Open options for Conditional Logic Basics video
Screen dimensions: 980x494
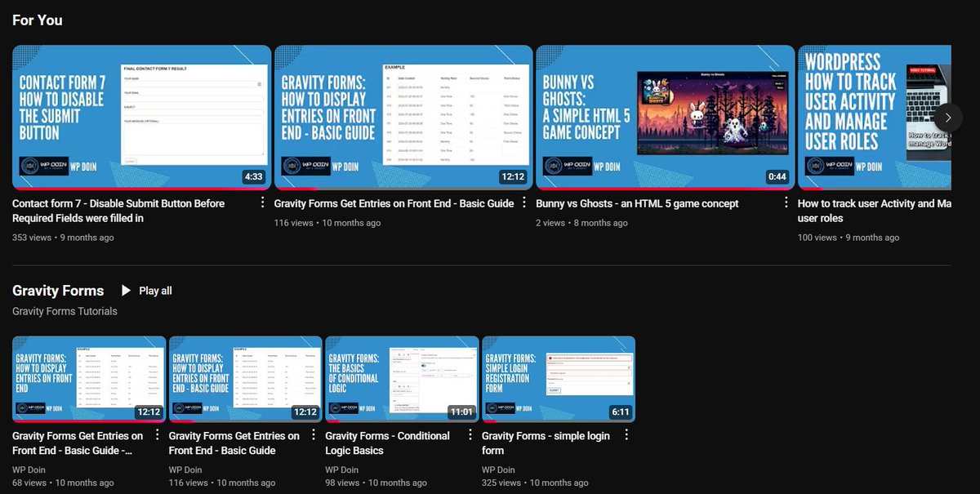tap(470, 435)
